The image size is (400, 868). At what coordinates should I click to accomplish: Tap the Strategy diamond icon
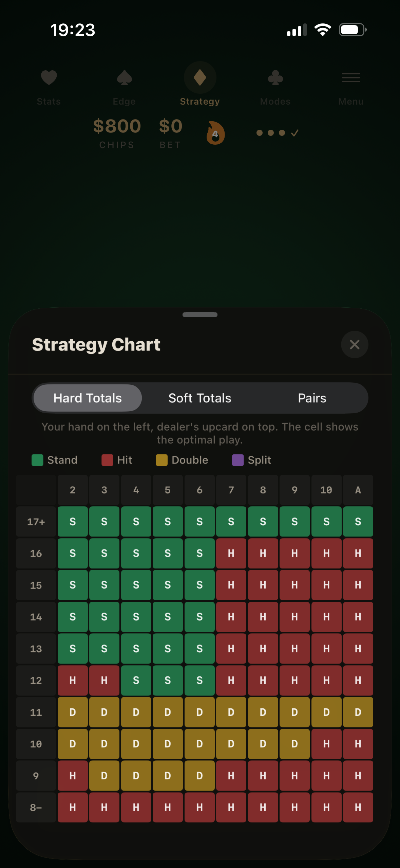point(200,77)
